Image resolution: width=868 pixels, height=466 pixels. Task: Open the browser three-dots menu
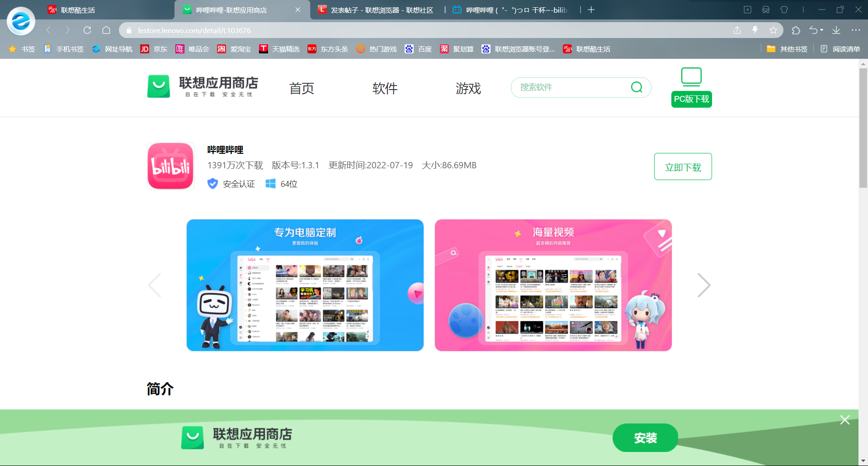pyautogui.click(x=856, y=30)
